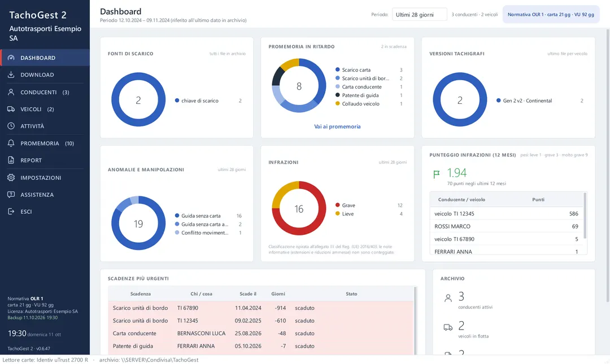Select IMPOSTAZIONI label in sidebar
Screen dimensions: 610x364
[x=41, y=178]
